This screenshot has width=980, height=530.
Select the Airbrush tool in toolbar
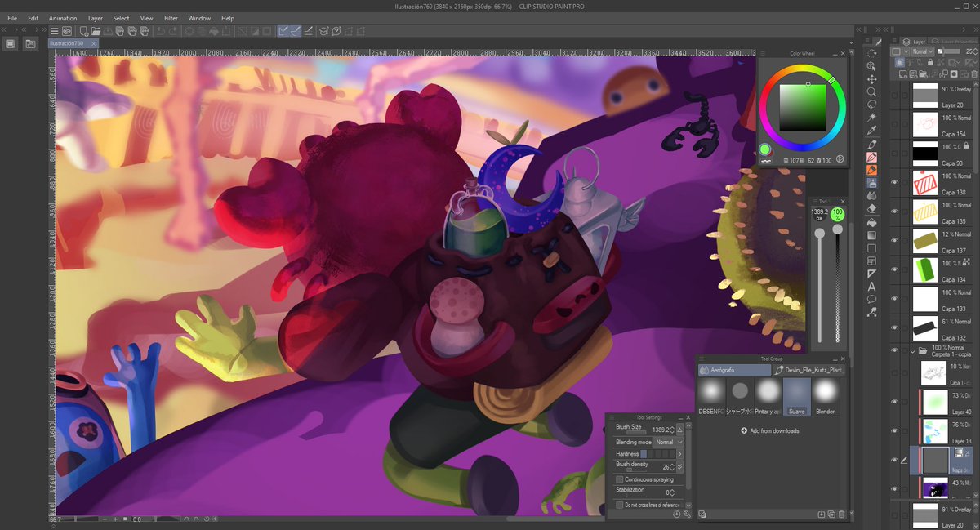click(x=872, y=183)
